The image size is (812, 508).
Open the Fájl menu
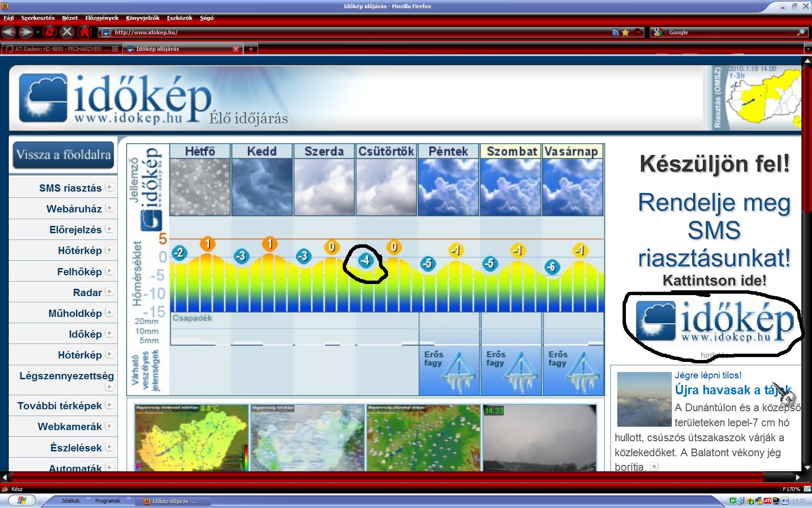[x=9, y=18]
